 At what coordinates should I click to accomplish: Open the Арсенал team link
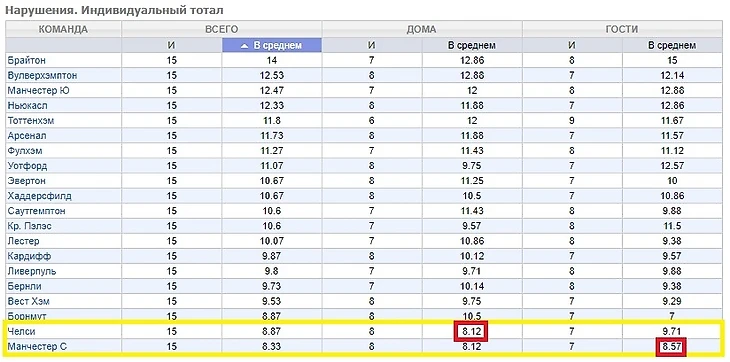pos(27,136)
